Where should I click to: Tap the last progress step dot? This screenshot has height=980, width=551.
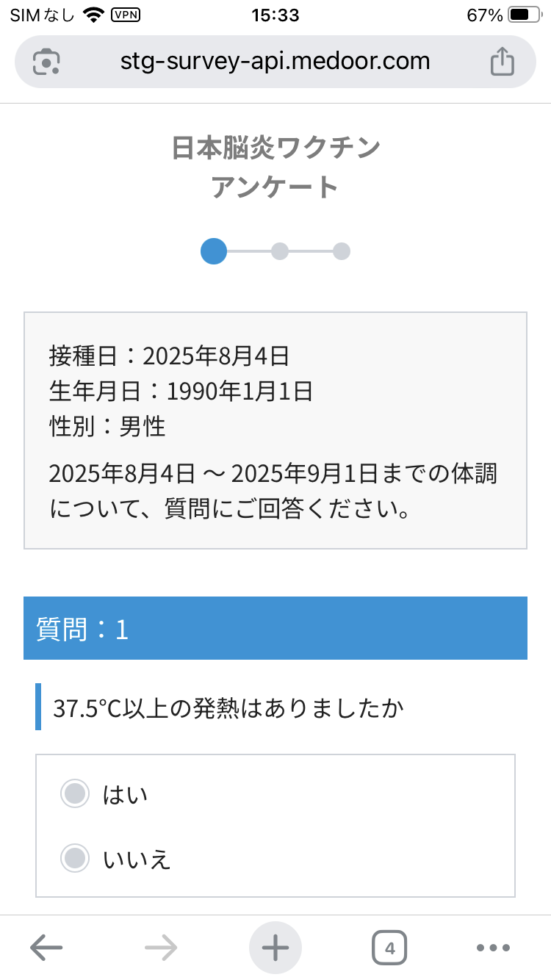(342, 252)
